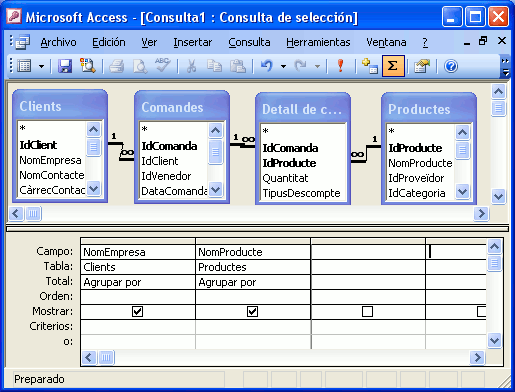Image resolution: width=515 pixels, height=392 pixels.
Task: Click design grid vertical scroll up arrow
Action: pos(494,247)
